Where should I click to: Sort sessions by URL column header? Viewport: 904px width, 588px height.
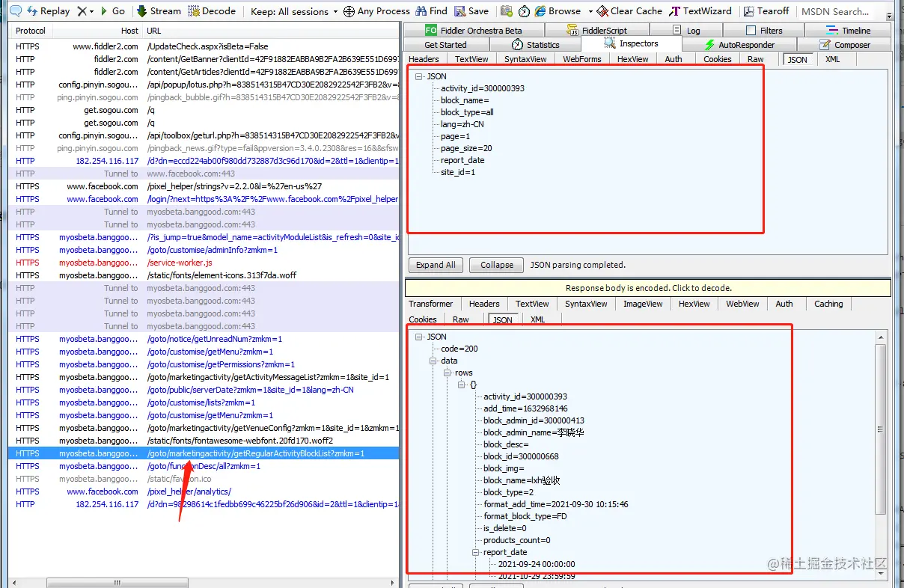pyautogui.click(x=271, y=31)
